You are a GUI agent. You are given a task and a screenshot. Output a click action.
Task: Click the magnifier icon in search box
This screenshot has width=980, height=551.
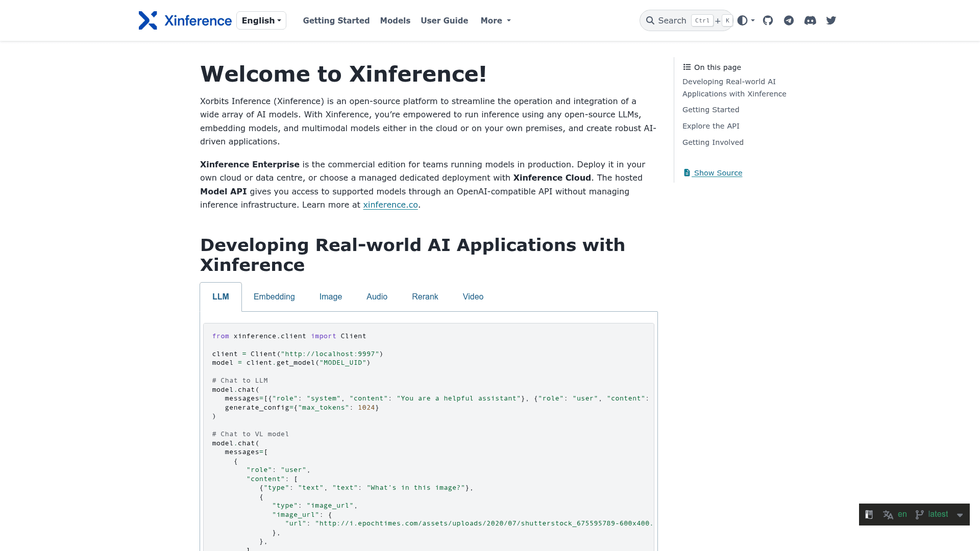click(650, 20)
